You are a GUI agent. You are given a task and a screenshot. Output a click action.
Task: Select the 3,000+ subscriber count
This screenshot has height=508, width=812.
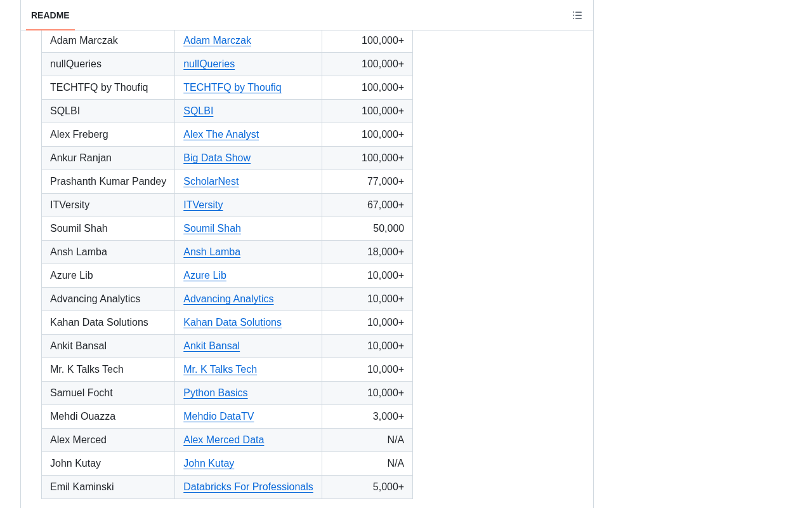coord(388,417)
